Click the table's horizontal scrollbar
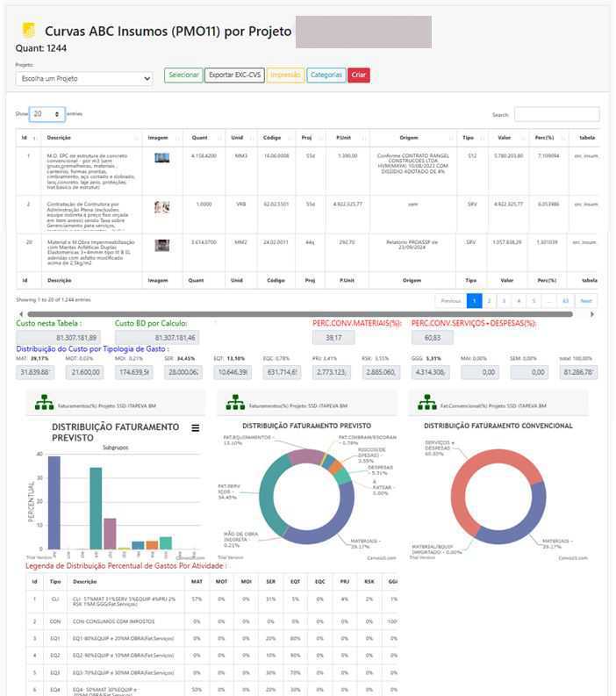This screenshot has width=616, height=696. coord(298,313)
